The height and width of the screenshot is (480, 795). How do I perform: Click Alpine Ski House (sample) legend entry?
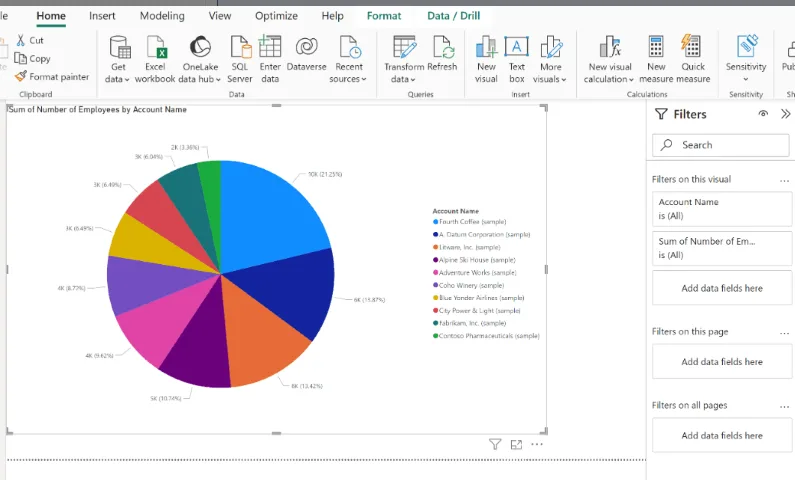coord(474,260)
